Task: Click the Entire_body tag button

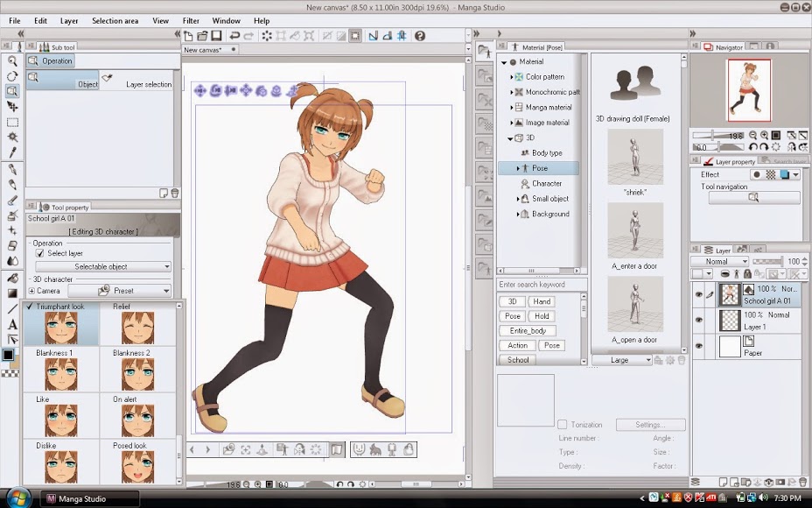Action: pos(527,330)
